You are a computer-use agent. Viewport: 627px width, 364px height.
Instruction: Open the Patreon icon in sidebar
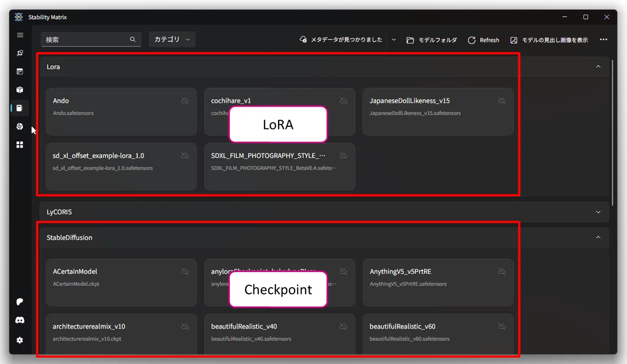(20, 302)
